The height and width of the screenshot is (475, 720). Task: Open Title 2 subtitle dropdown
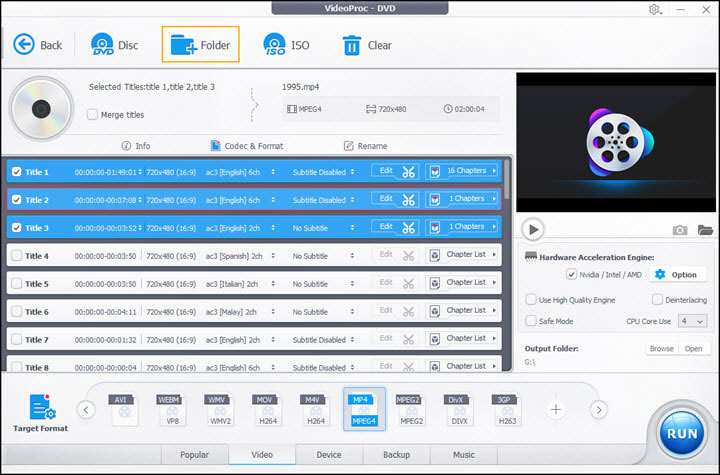coord(320,199)
